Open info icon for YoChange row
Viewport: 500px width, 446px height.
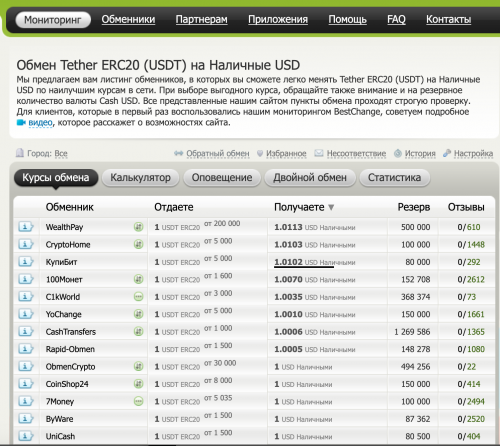pyautogui.click(x=26, y=314)
